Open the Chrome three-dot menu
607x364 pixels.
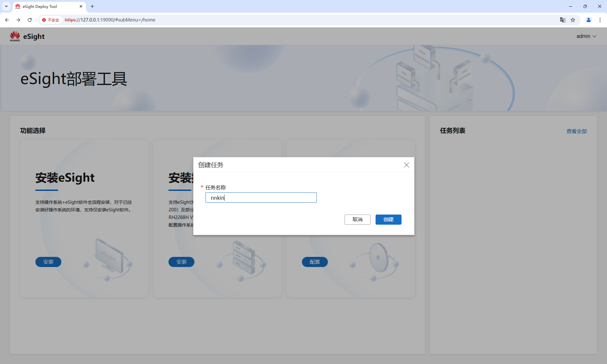pyautogui.click(x=600, y=20)
